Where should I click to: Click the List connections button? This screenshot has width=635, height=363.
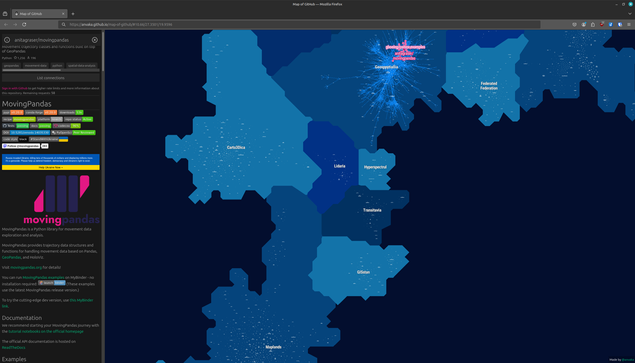tap(51, 78)
